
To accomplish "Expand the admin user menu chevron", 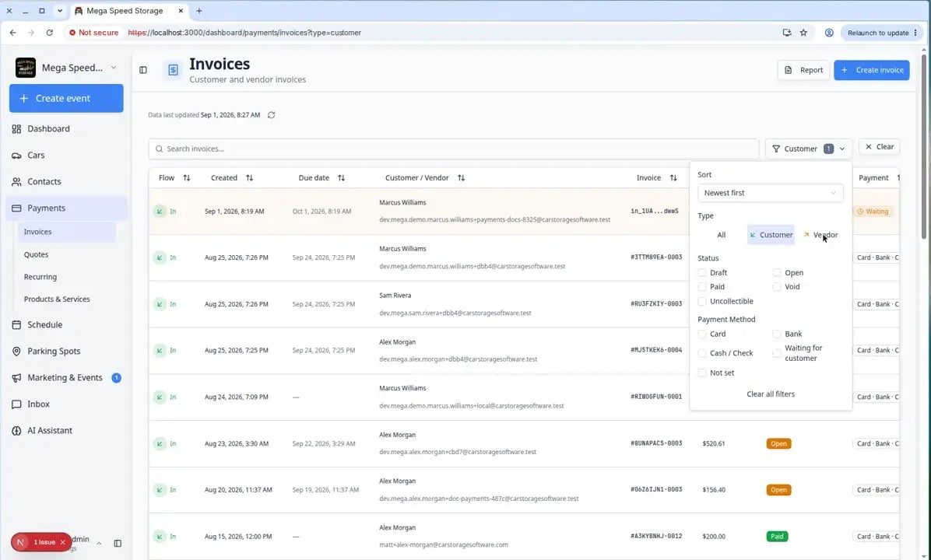I will click(99, 544).
